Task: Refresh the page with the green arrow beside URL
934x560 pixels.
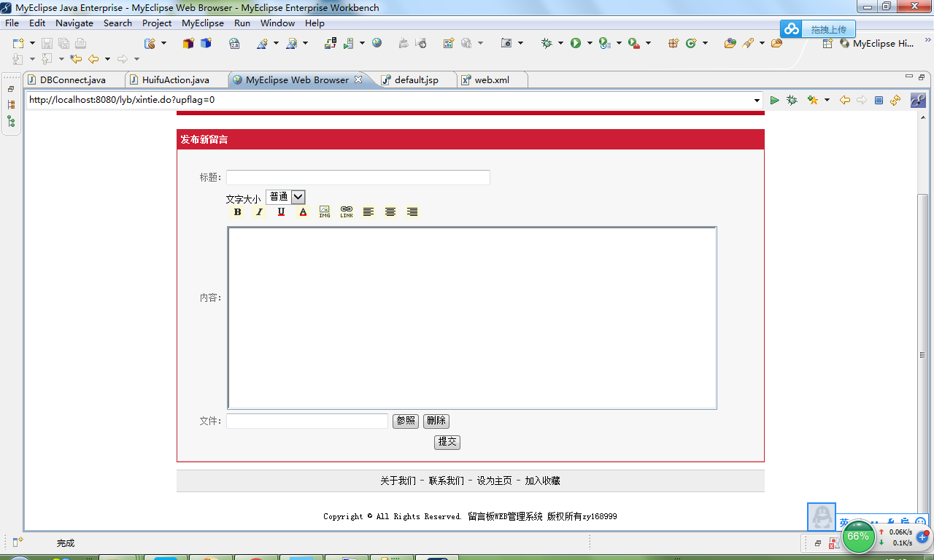Action: (x=775, y=100)
